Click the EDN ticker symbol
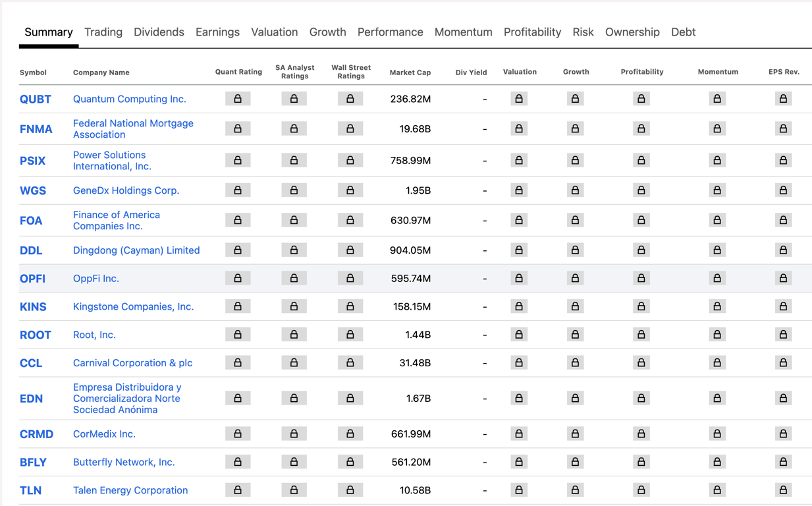This screenshot has height=506, width=812. pos(31,399)
